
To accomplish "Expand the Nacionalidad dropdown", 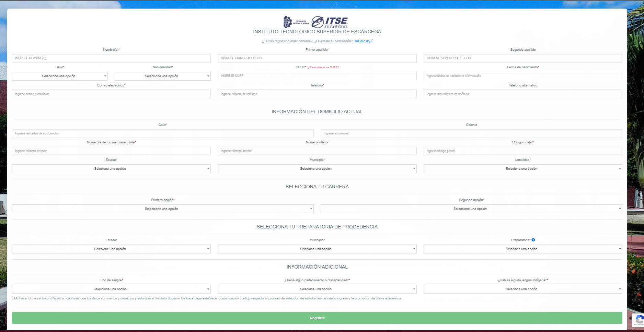I will point(162,76).
